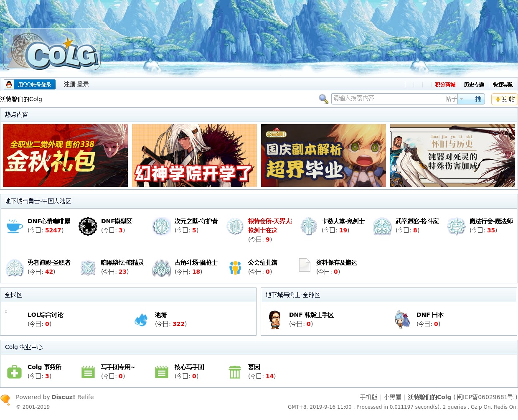The width and height of the screenshot is (518, 420).
Task: Open the DNF 韩版上手区 forum link
Action: tap(311, 315)
